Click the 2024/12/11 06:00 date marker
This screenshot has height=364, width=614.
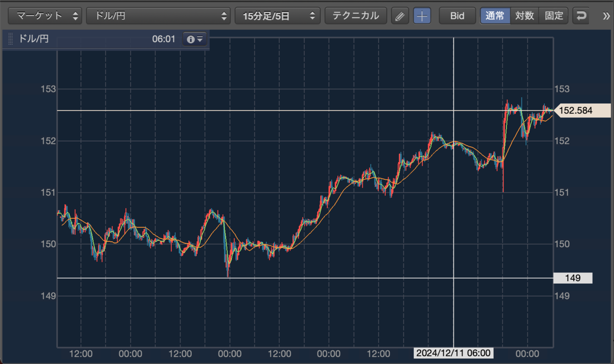[x=454, y=353]
